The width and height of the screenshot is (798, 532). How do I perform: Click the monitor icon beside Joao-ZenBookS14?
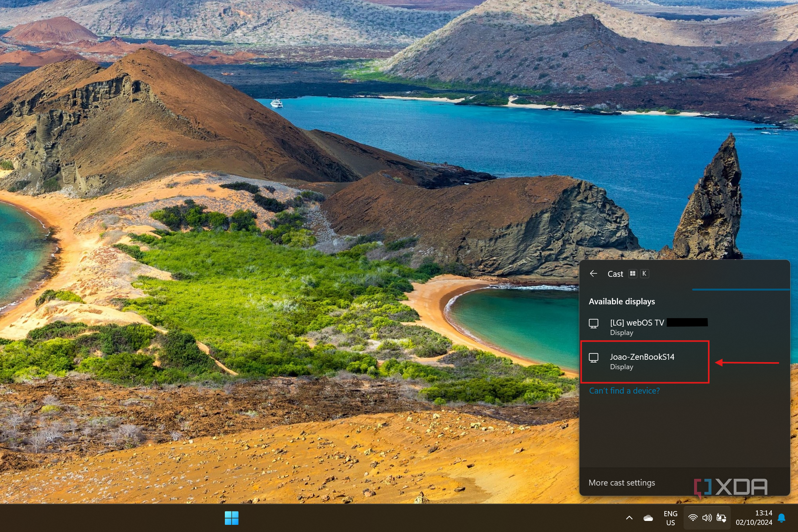tap(593, 358)
